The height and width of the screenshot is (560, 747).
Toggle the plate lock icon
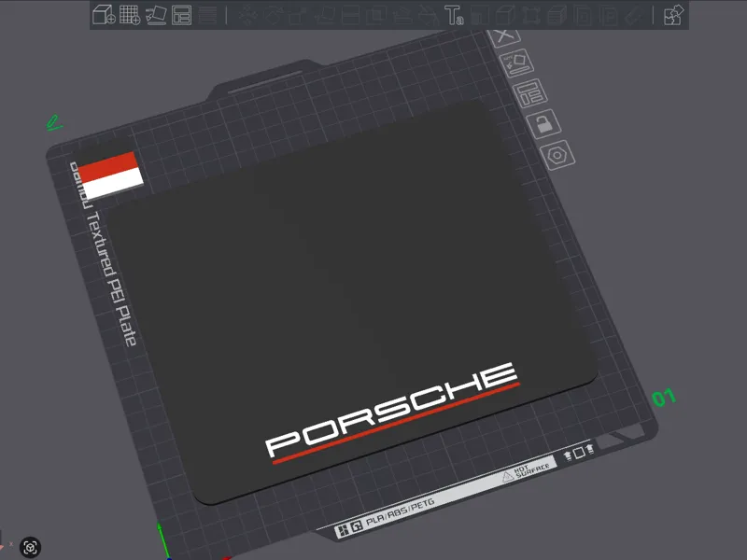(544, 123)
